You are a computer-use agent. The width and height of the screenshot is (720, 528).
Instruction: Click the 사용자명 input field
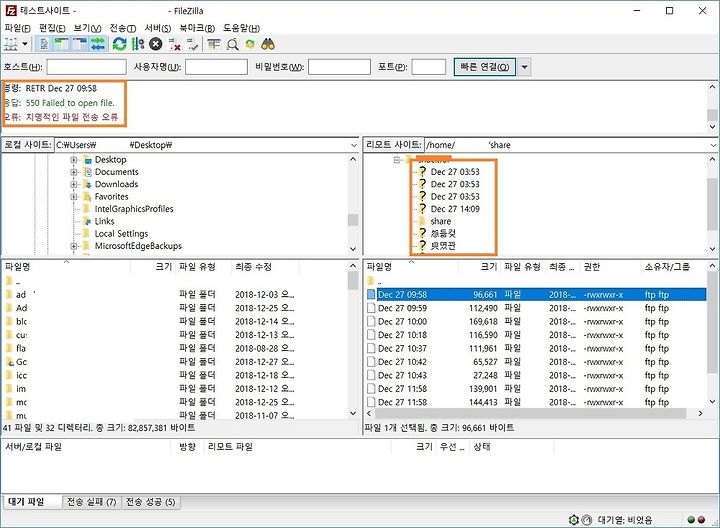[216, 67]
